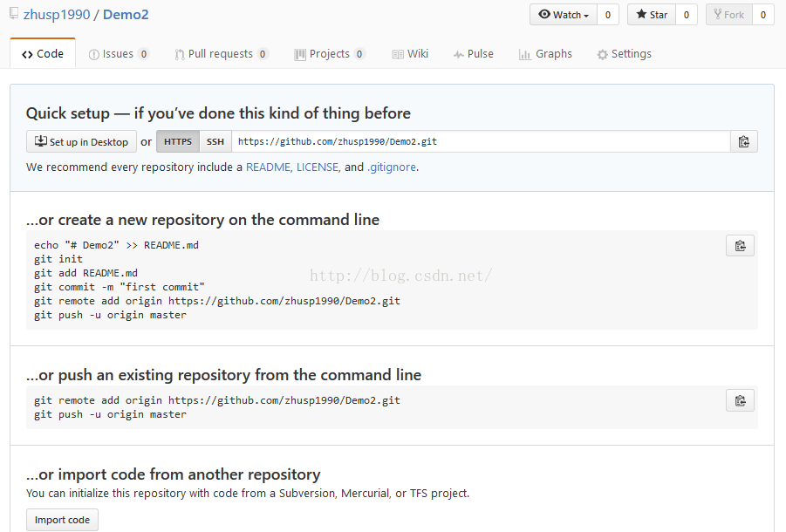Viewport: 786px width, 532px height.
Task: Open the Issues tab
Action: pyautogui.click(x=119, y=53)
